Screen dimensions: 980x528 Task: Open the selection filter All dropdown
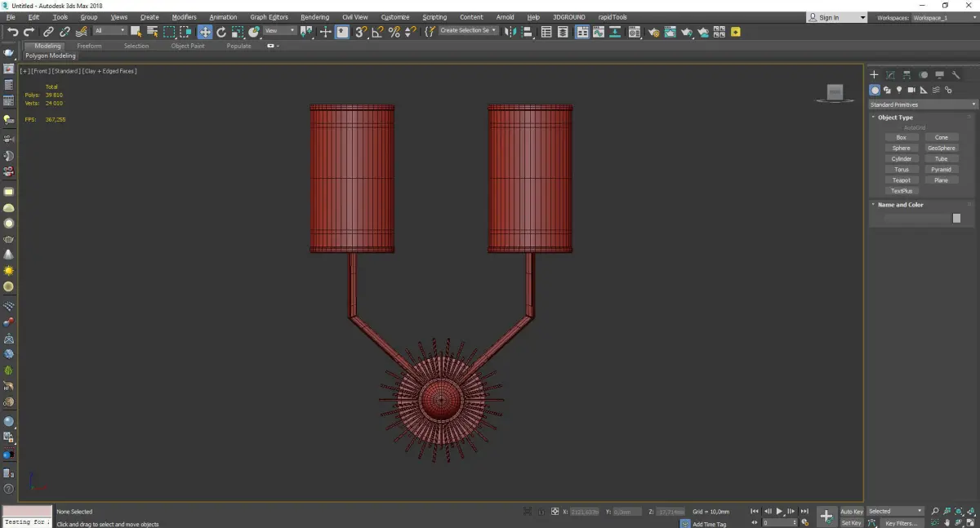click(x=109, y=31)
